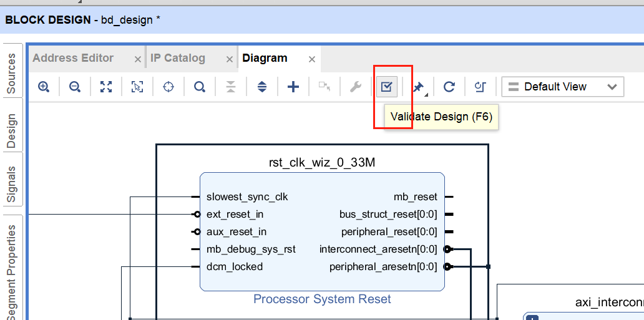Click the interconnect_aresetn[0:0] port
644x320 pixels.
[378, 250]
